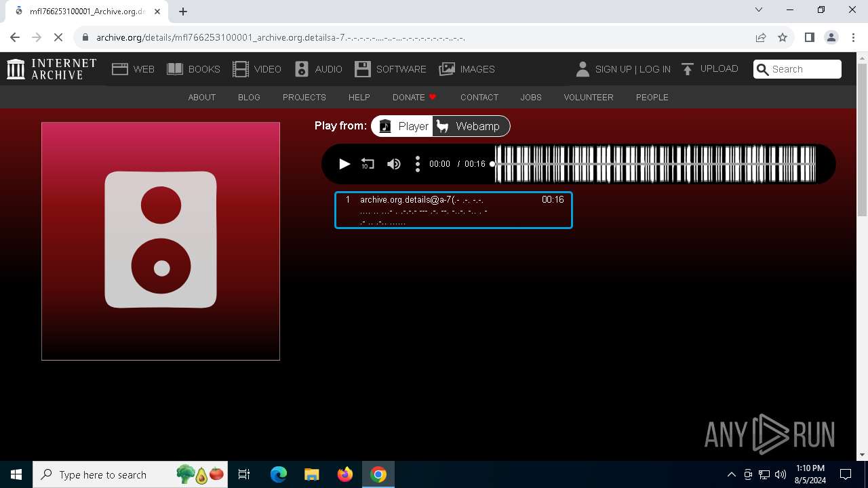Open the Chrome profile menu
Viewport: 868px width, 488px height.
click(831, 37)
